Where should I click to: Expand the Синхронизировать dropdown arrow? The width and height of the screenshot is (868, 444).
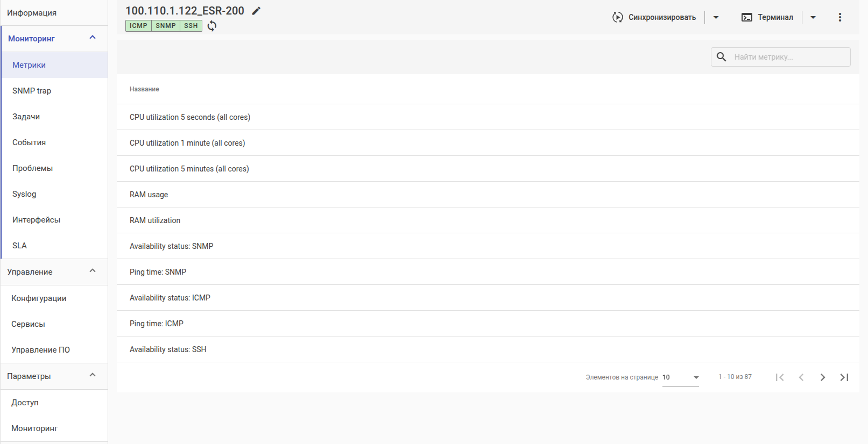coord(716,17)
